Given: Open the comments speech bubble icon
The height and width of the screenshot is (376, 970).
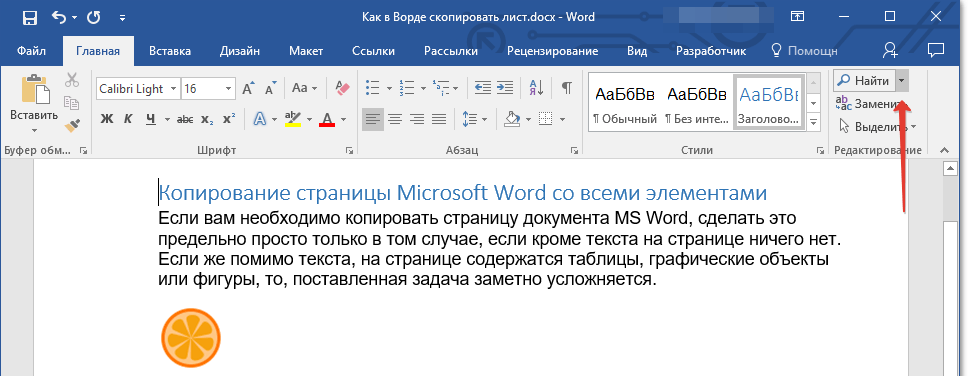Looking at the screenshot, I should click(x=936, y=51).
